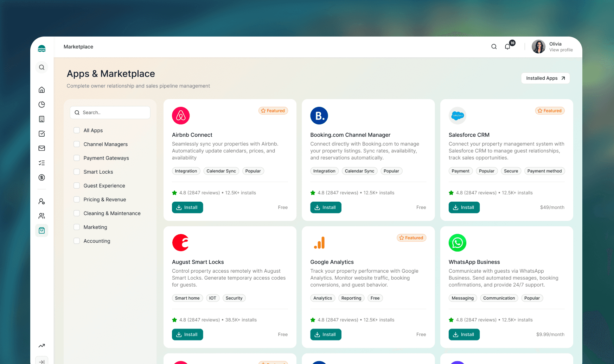Click Featured badge on Salesforce CRM card
614x364 pixels.
click(550, 111)
